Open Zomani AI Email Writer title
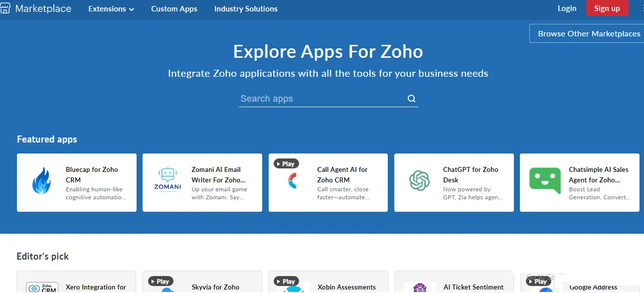The image size is (644, 293). point(218,174)
